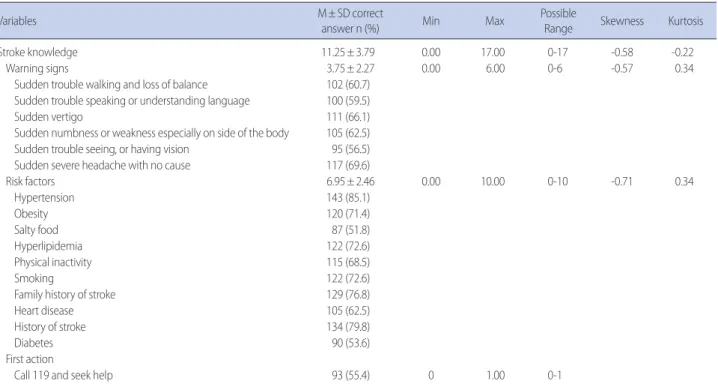Select the 'Risk factors' row label
The width and height of the screenshot is (718, 387).
tap(30, 181)
